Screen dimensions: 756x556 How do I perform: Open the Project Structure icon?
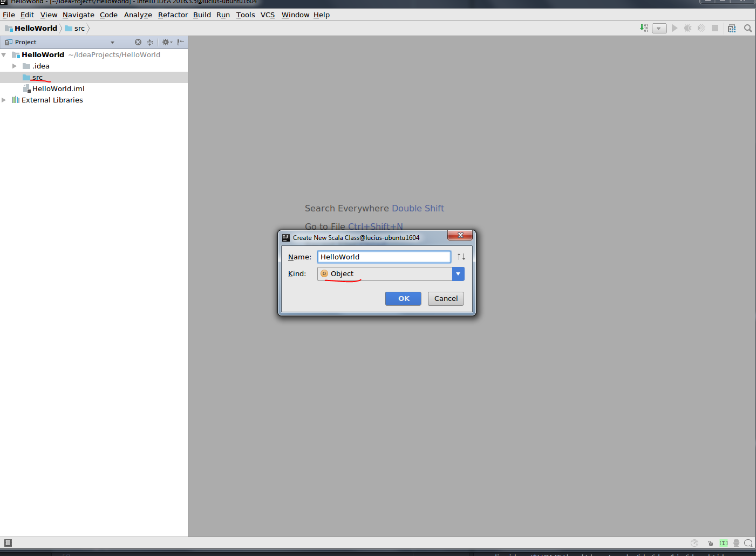coord(732,28)
